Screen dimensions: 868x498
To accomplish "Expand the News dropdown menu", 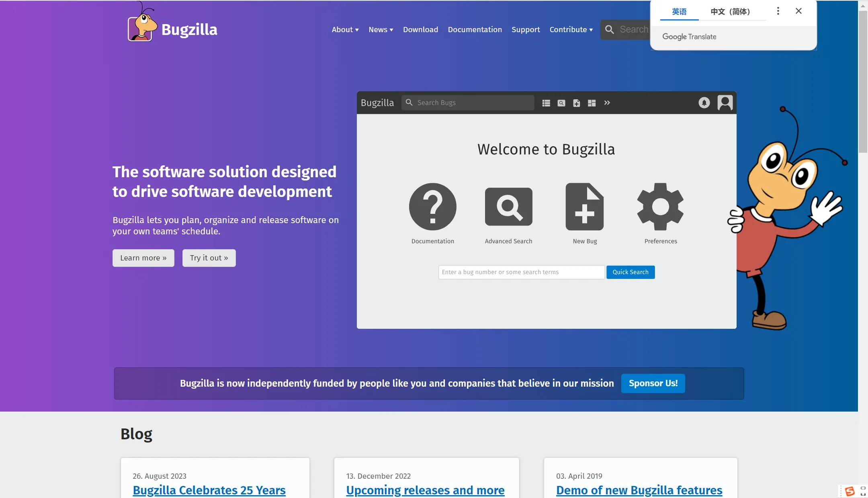I will pos(380,29).
